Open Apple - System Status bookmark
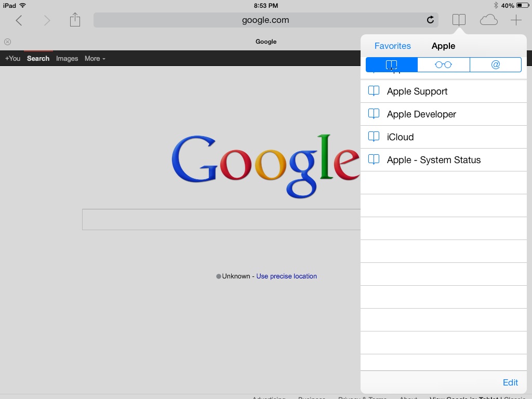The height and width of the screenshot is (399, 532). (x=444, y=159)
